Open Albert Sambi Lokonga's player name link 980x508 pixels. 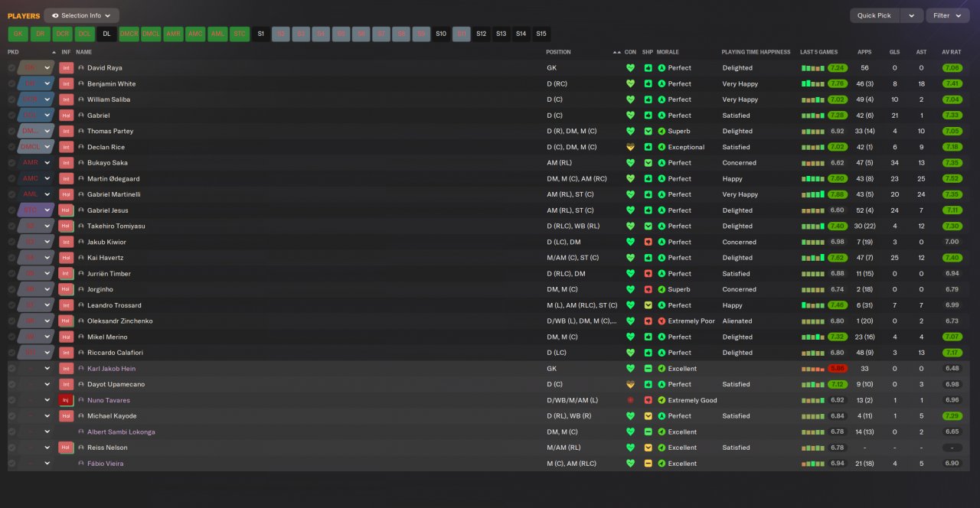(121, 431)
